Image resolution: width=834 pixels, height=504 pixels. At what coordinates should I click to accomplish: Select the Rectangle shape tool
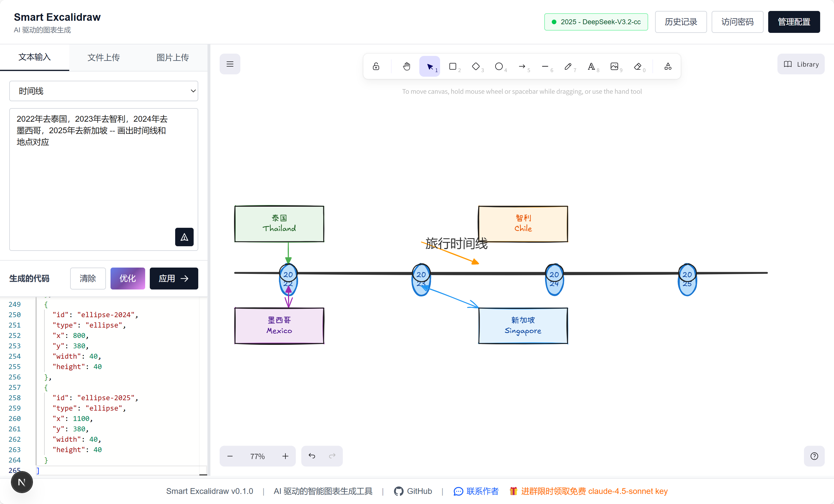point(453,66)
